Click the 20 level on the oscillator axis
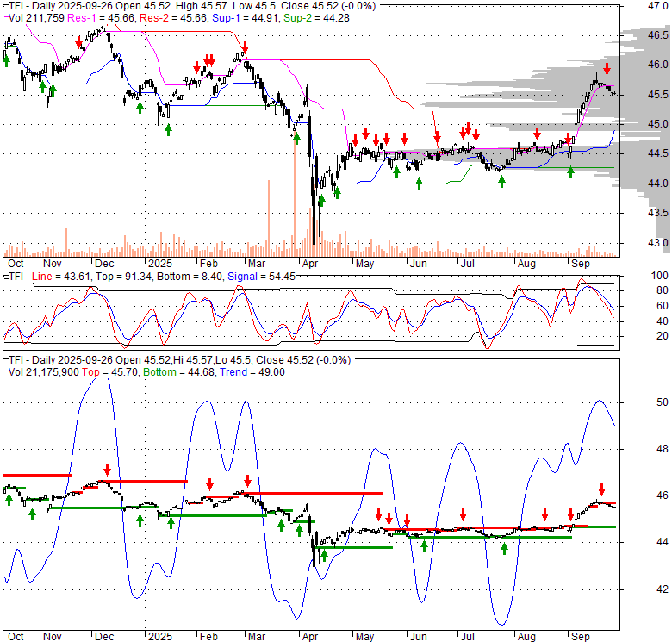Screen dimensions: 672x642 (663, 336)
